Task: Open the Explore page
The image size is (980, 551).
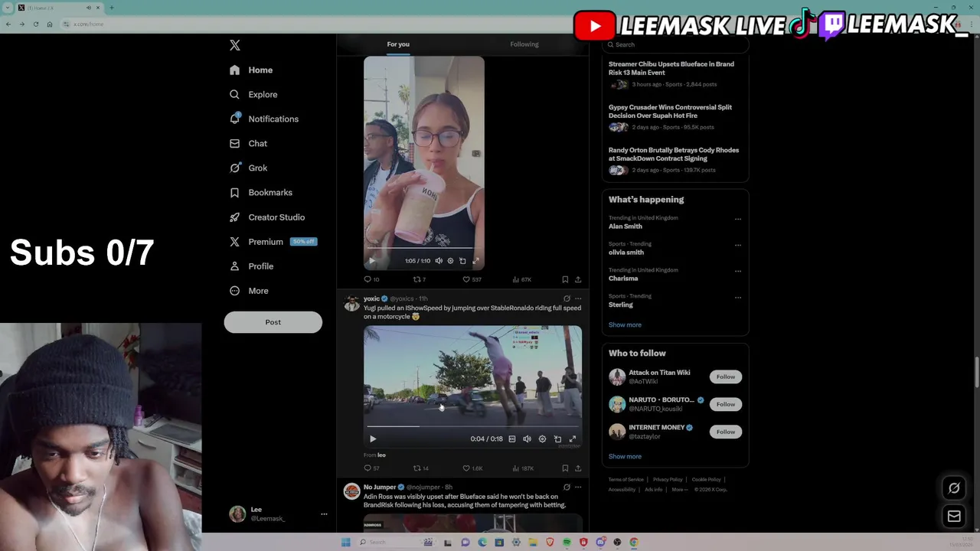Action: pos(254,94)
